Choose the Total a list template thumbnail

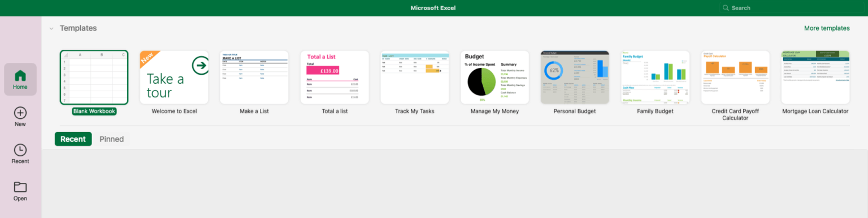point(335,78)
